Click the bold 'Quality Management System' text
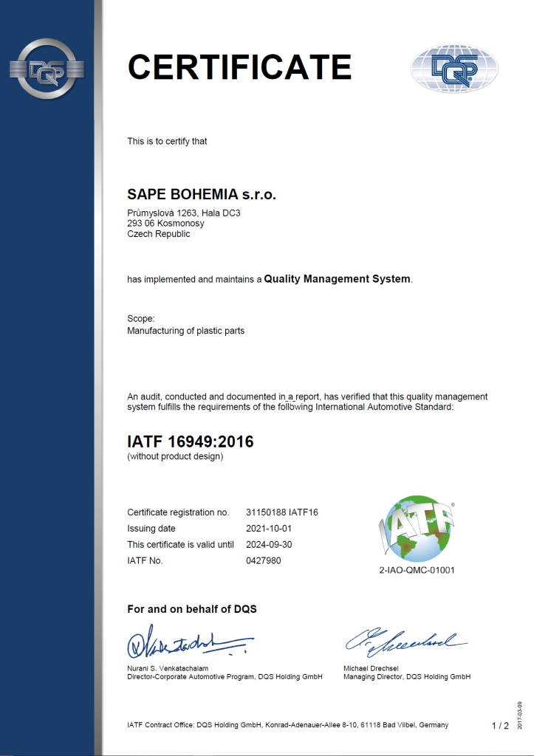 coord(338,278)
